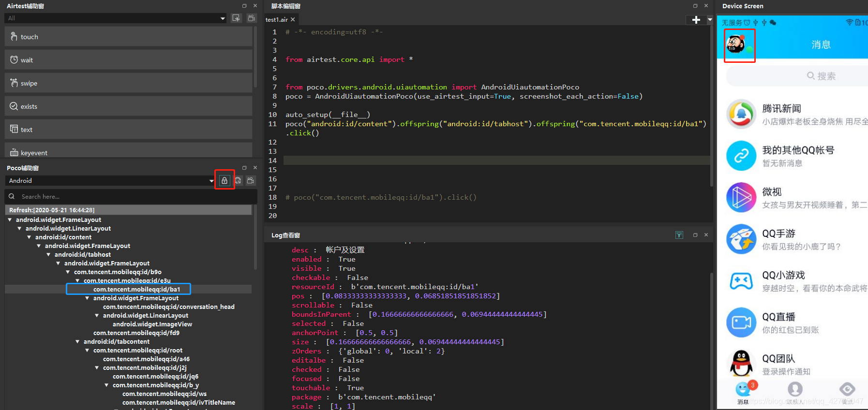
Task: Click the script editor vertical scrollbar
Action: click(711, 106)
